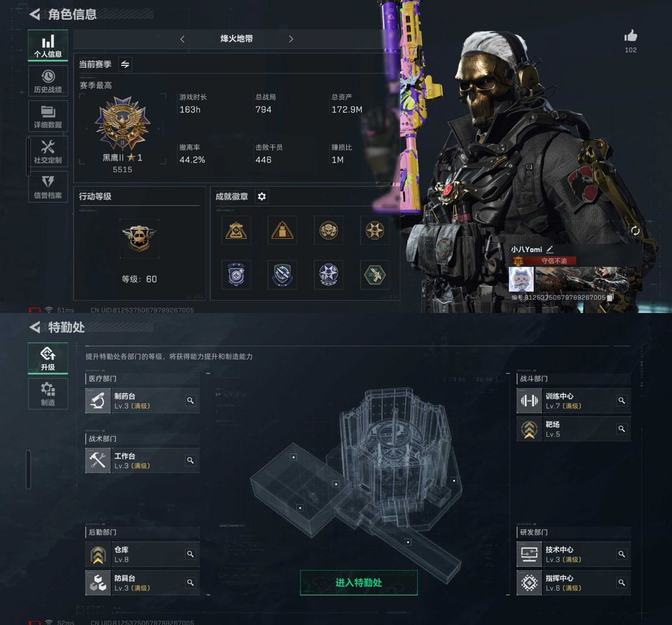672x625 pixels.
Task: Select the 仓库 Lv.8 upgrade entry
Action: point(142,554)
